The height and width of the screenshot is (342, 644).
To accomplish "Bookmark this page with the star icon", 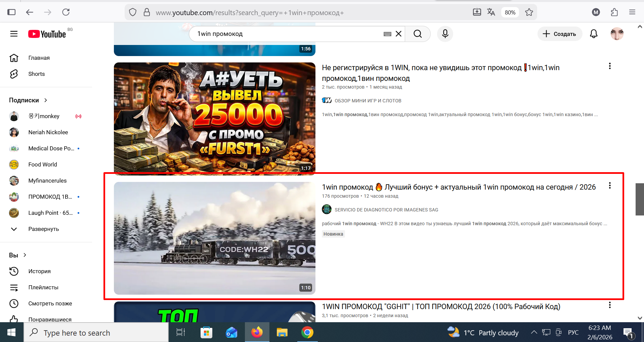I will (529, 12).
